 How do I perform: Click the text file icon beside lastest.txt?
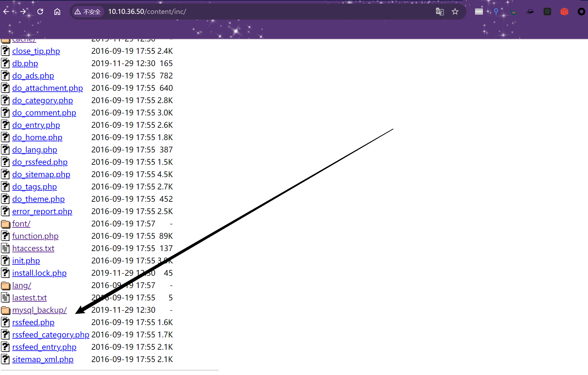pos(5,298)
